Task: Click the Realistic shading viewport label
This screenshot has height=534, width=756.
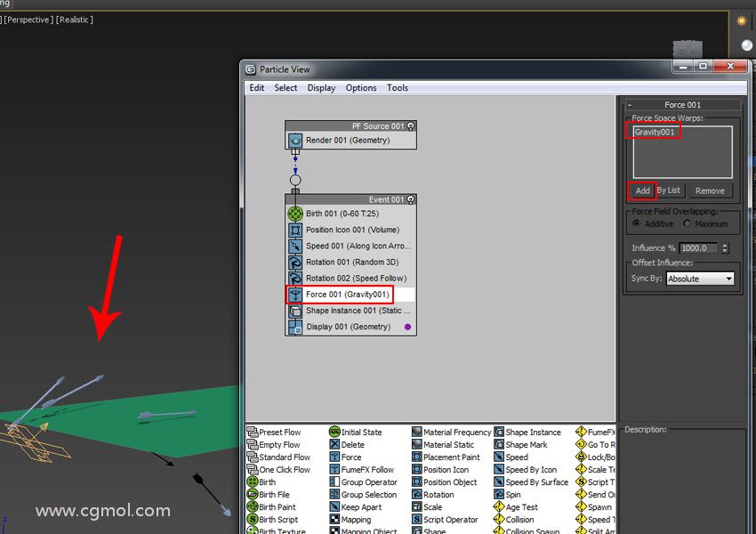Action: (75, 20)
